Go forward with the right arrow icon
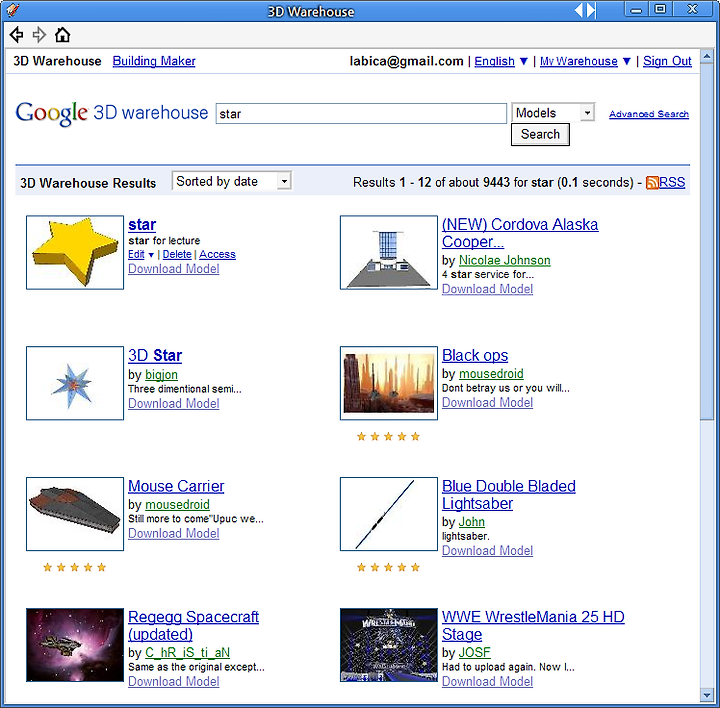 coord(39,34)
